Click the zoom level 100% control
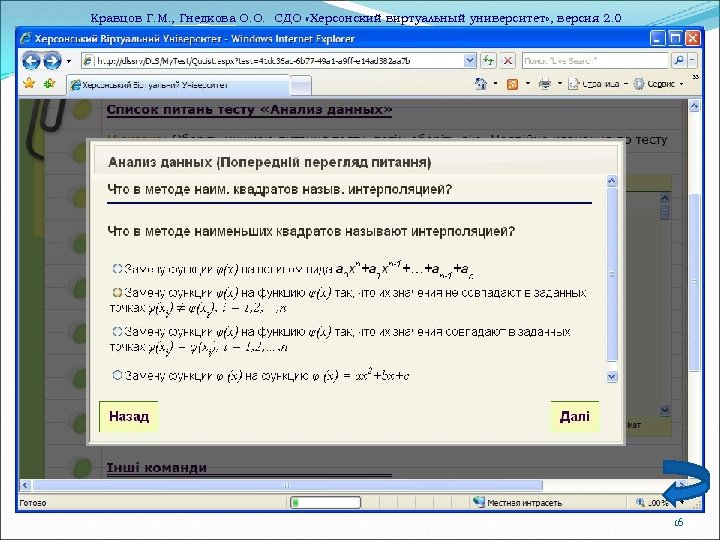The height and width of the screenshot is (540, 720). pyautogui.click(x=657, y=503)
